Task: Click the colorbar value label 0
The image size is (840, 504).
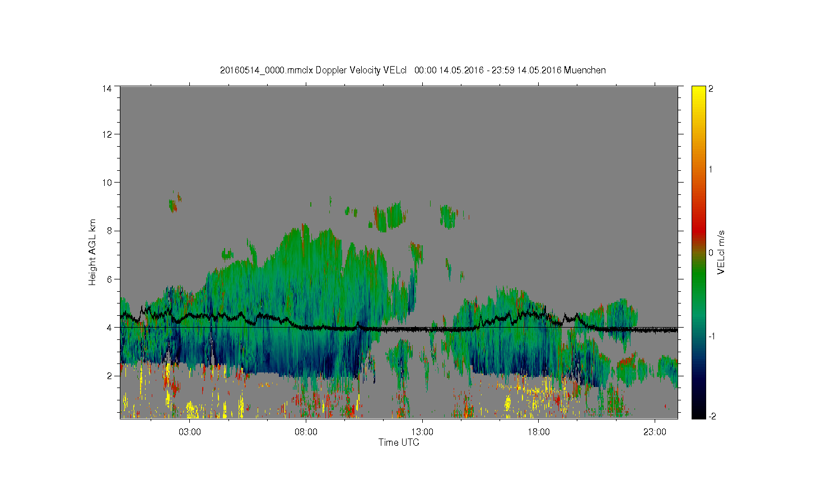Action: point(711,253)
